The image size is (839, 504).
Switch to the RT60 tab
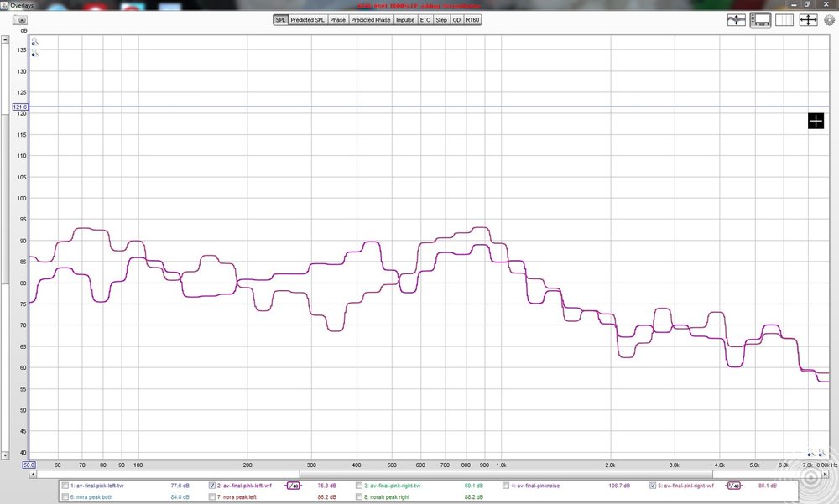(x=472, y=20)
